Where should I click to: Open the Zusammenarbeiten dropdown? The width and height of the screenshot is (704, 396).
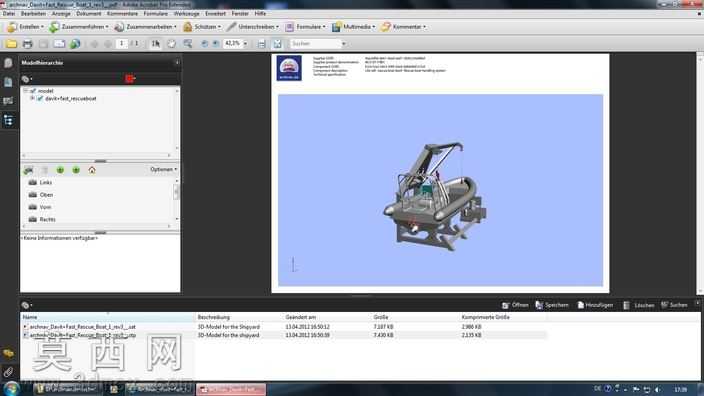(x=145, y=27)
